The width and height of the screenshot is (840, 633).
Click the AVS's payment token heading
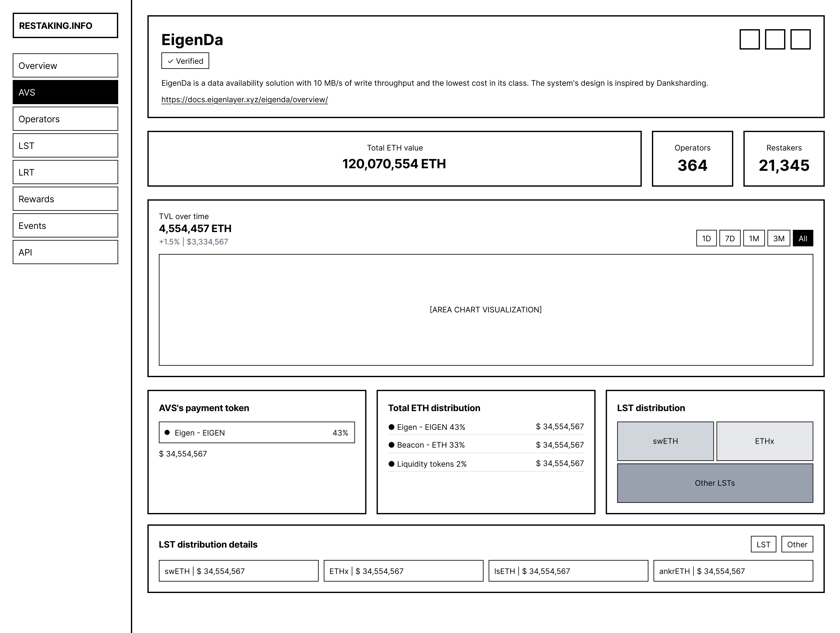click(204, 408)
